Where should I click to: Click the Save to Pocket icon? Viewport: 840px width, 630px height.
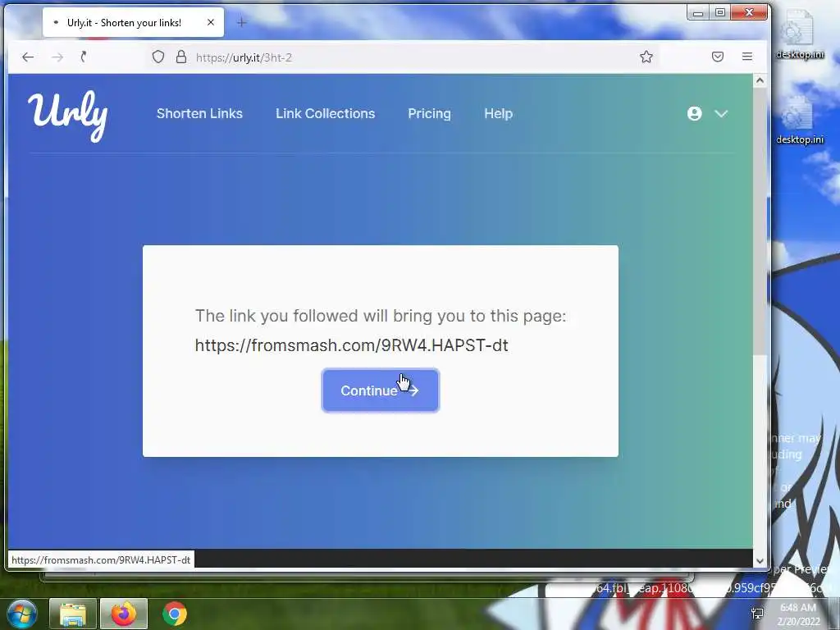717,57
